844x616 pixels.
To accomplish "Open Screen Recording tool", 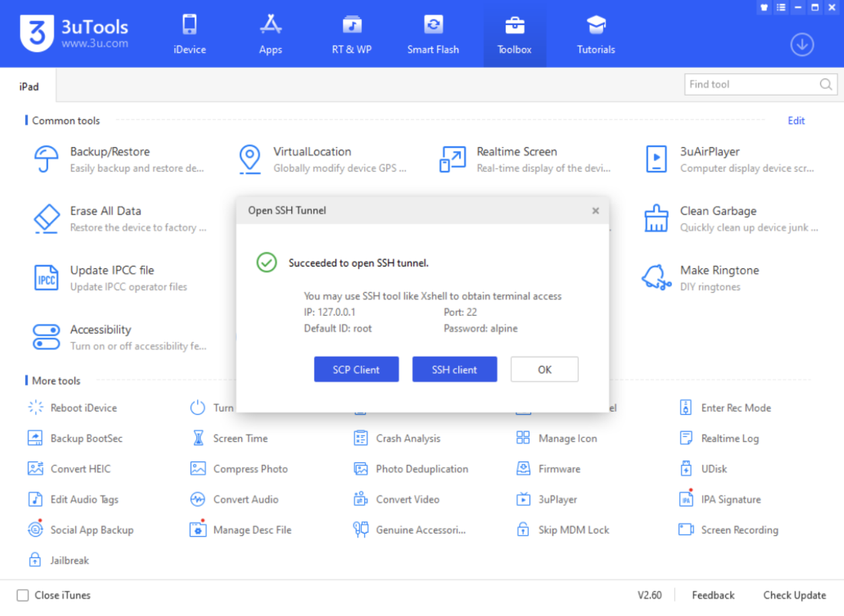I will click(729, 530).
